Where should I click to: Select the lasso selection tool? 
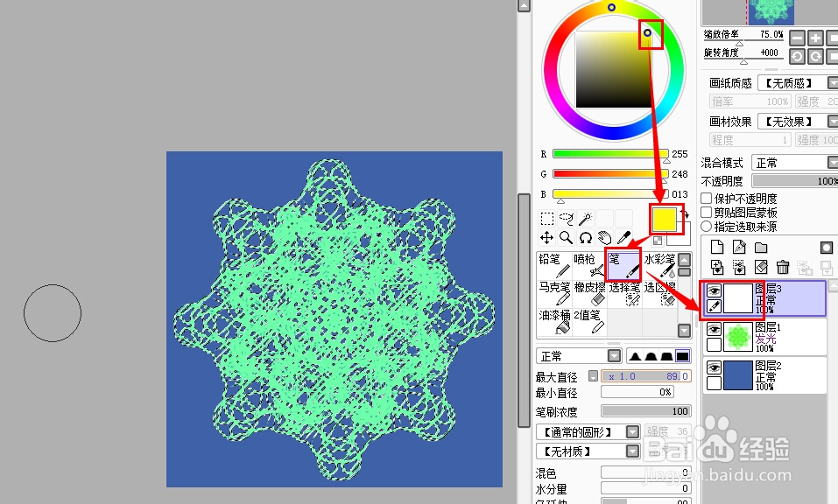tap(566, 219)
